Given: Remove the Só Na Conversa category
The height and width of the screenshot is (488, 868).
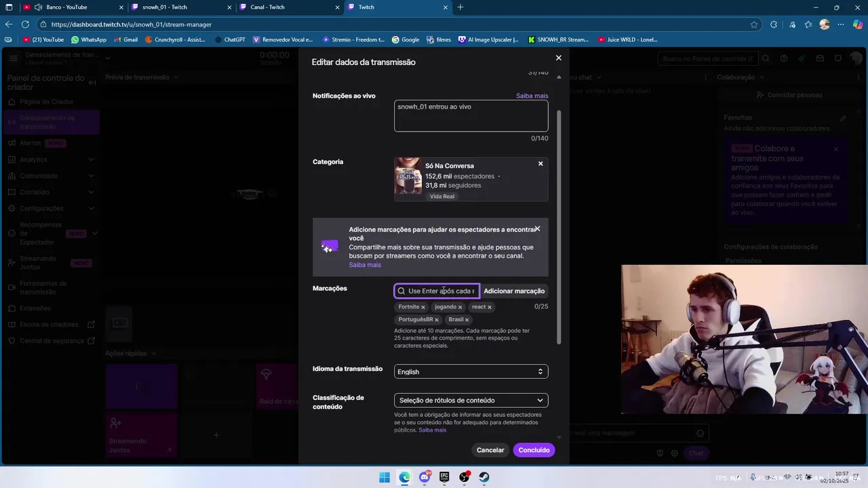Looking at the screenshot, I should tap(540, 163).
